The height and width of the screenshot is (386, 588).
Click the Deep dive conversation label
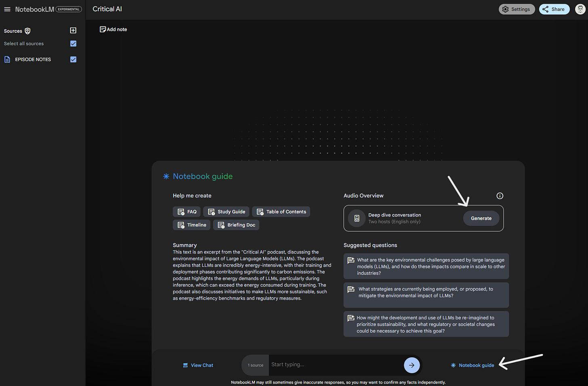coord(395,215)
